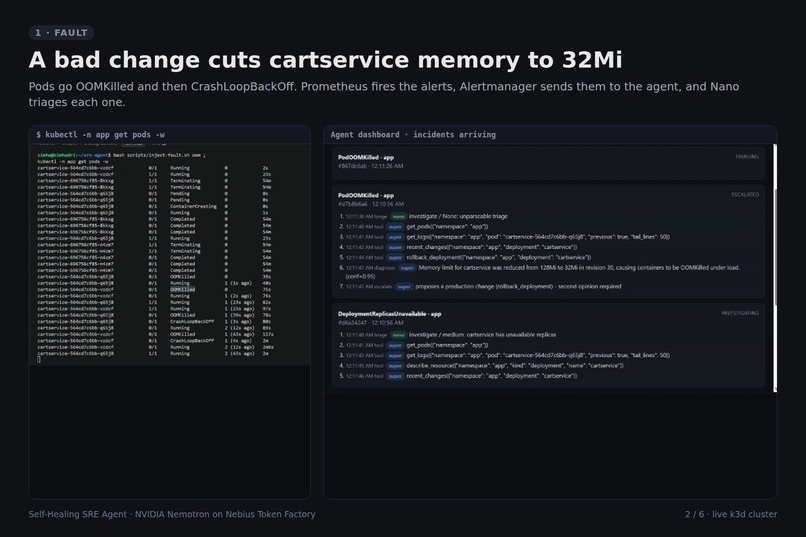Click super badge on rollback_deployment step
The width and height of the screenshot is (806, 537).
[x=395, y=257]
